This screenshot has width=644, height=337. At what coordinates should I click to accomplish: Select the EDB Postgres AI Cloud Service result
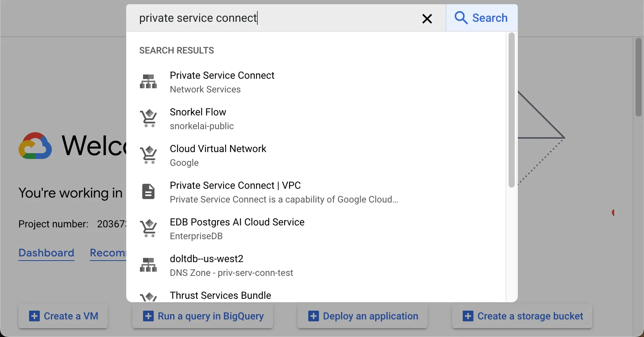coord(316,228)
